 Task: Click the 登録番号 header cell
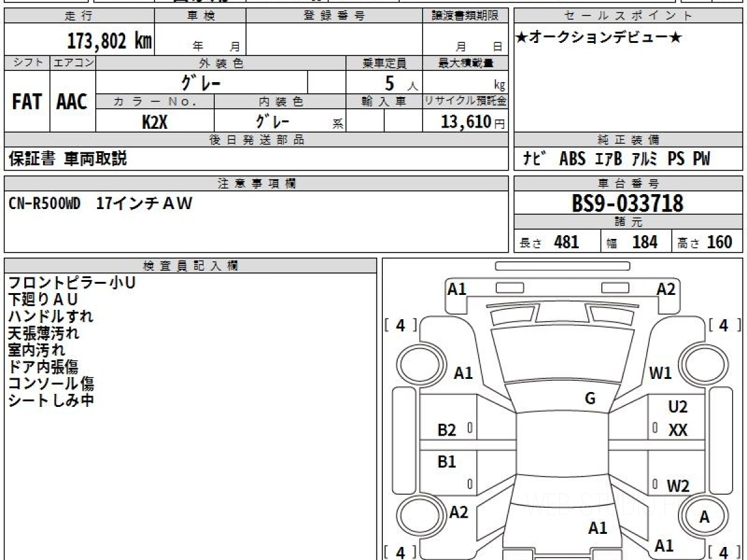click(x=334, y=16)
